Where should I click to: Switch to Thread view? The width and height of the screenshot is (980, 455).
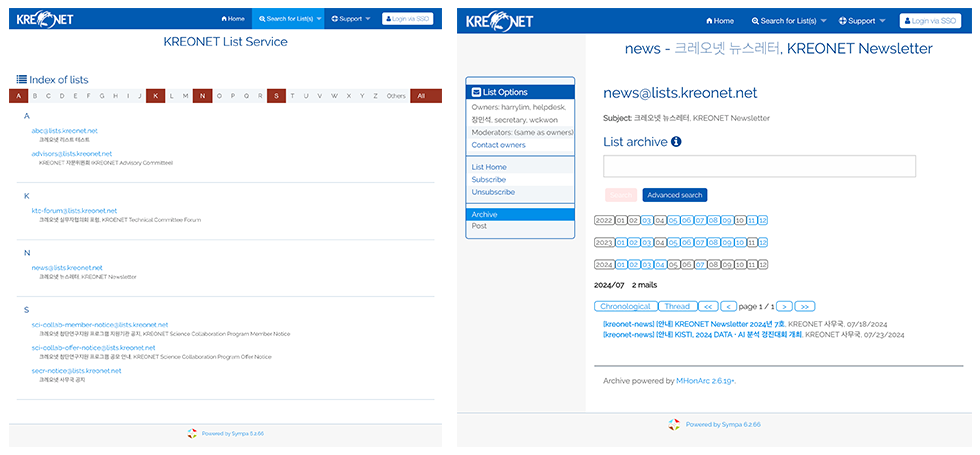[x=677, y=306]
